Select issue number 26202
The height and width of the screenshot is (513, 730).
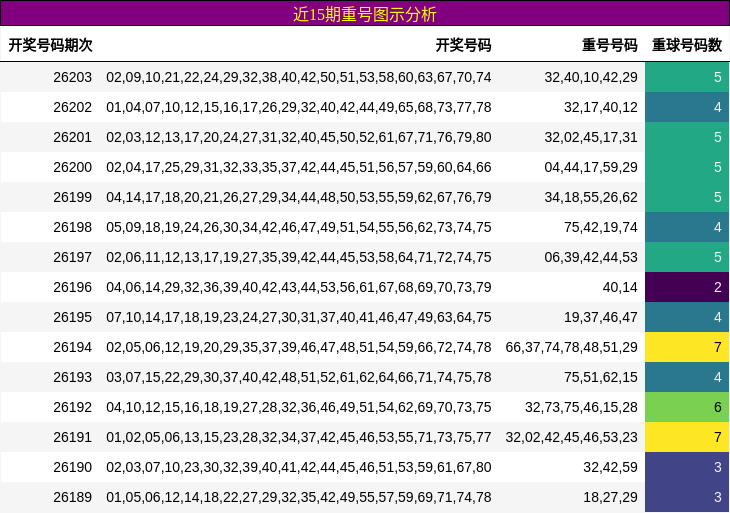coord(73,107)
